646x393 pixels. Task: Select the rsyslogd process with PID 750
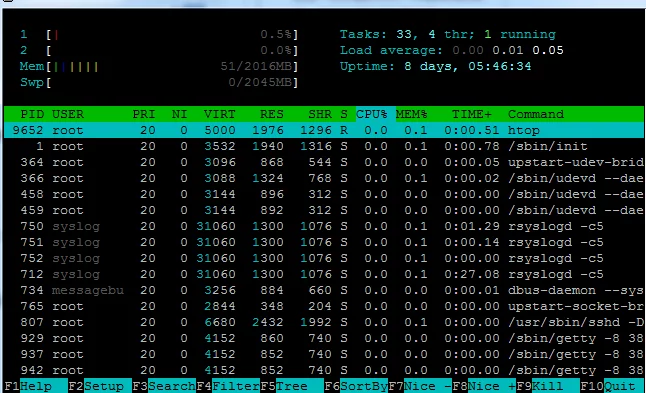(324, 226)
